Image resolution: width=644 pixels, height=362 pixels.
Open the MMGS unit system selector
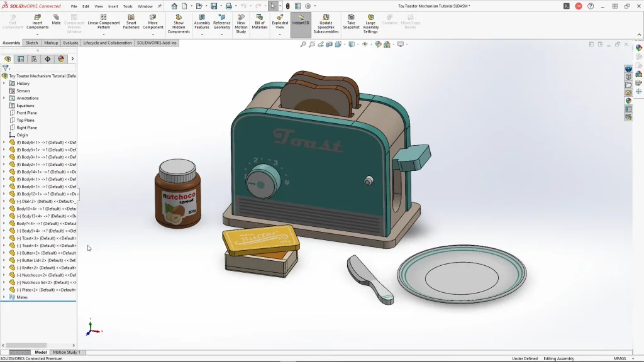619,359
